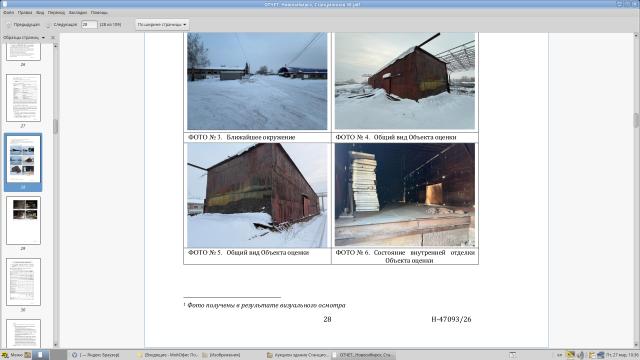640x360 pixels.
Task: Click the taskbar clock date and time
Action: [x=622, y=355]
